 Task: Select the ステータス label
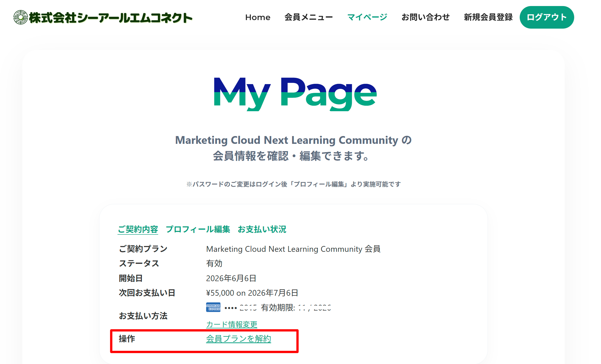139,264
